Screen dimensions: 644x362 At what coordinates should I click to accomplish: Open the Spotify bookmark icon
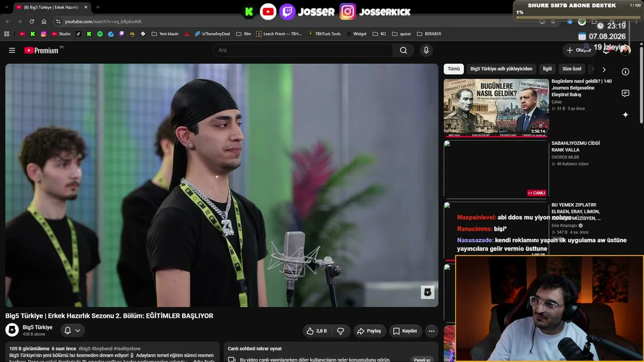(x=100, y=34)
